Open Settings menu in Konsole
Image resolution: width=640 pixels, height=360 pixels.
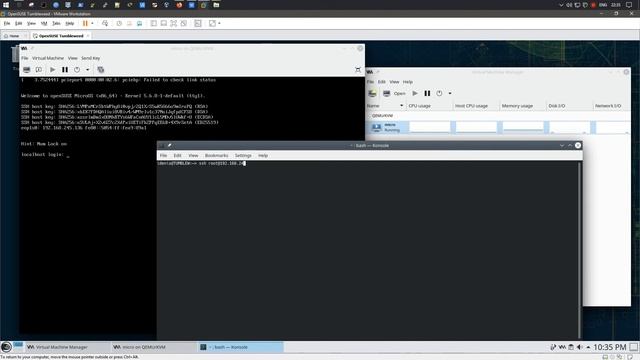coord(243,156)
